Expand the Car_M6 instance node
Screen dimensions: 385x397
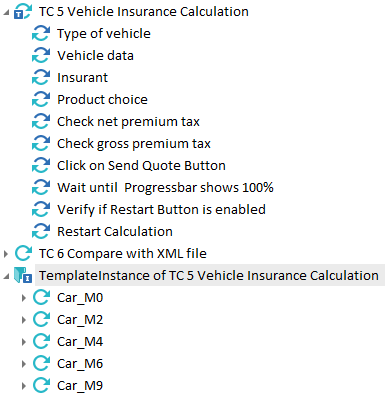[24, 364]
